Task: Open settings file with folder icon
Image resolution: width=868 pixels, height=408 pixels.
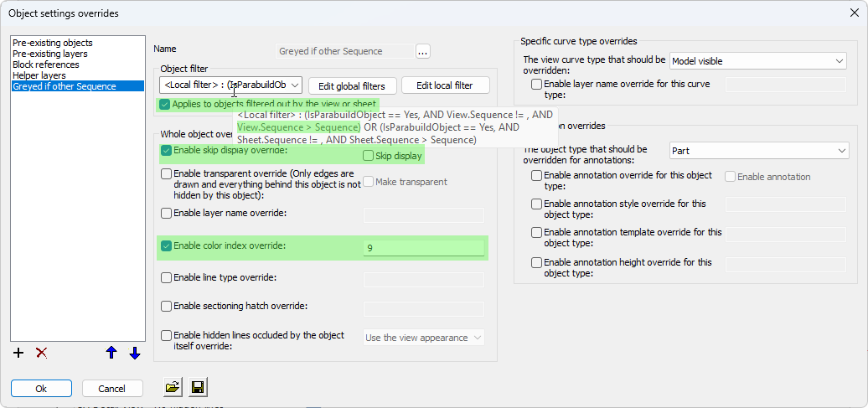Action: 173,387
